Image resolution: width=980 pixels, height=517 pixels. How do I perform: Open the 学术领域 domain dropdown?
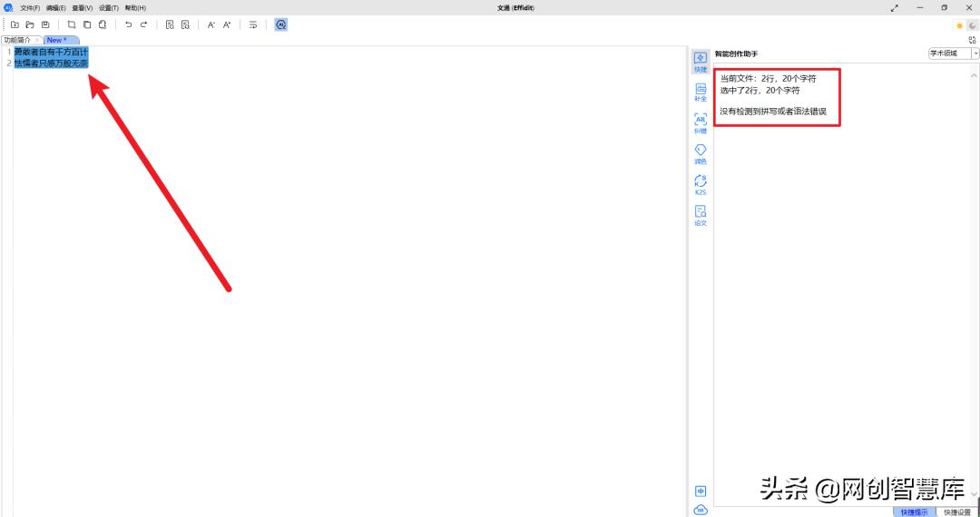(x=953, y=54)
